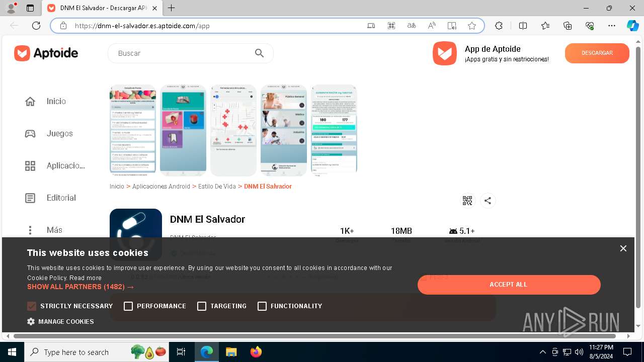Click the Aptoide app promo icon

coord(445,53)
